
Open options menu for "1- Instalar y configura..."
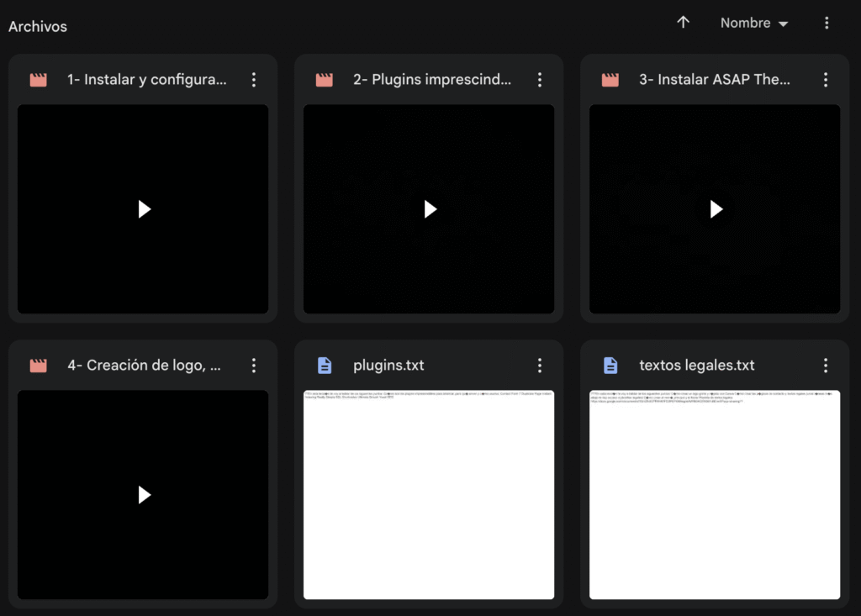[254, 80]
